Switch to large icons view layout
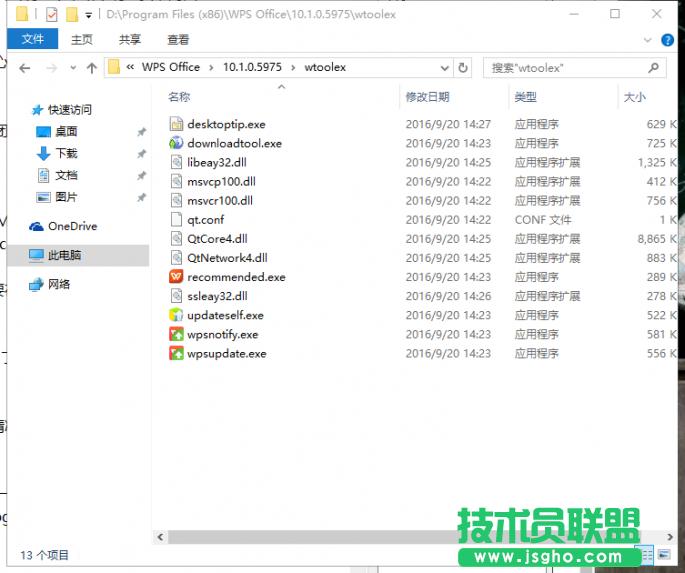The image size is (685, 573). pos(664,555)
